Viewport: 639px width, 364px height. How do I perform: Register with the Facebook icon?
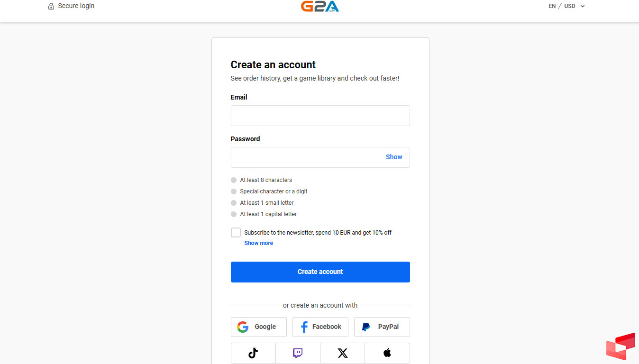(303, 327)
